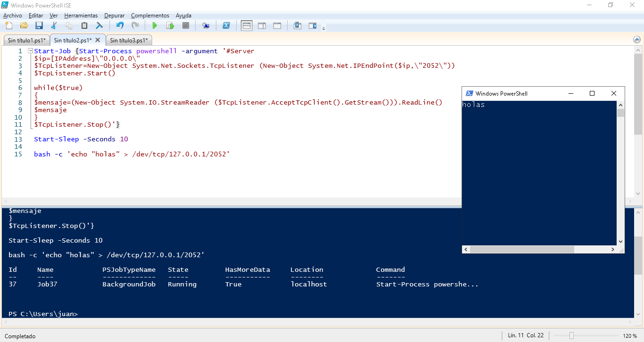Expand the toolbar overflow options arrow
The height and width of the screenshot is (342, 644).
click(x=323, y=29)
